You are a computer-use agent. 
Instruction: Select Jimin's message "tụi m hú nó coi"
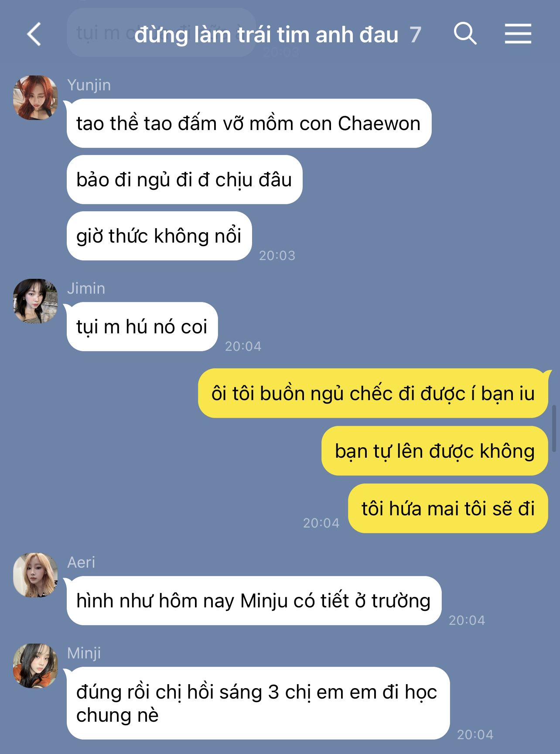(x=142, y=327)
